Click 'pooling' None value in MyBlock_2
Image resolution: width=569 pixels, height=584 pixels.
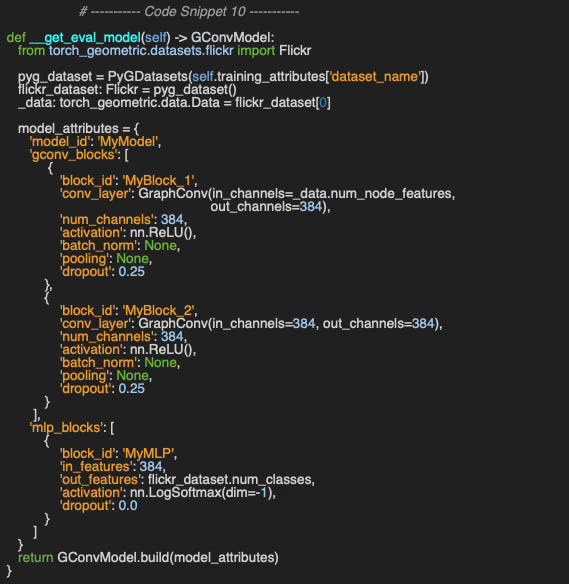pyautogui.click(x=133, y=376)
